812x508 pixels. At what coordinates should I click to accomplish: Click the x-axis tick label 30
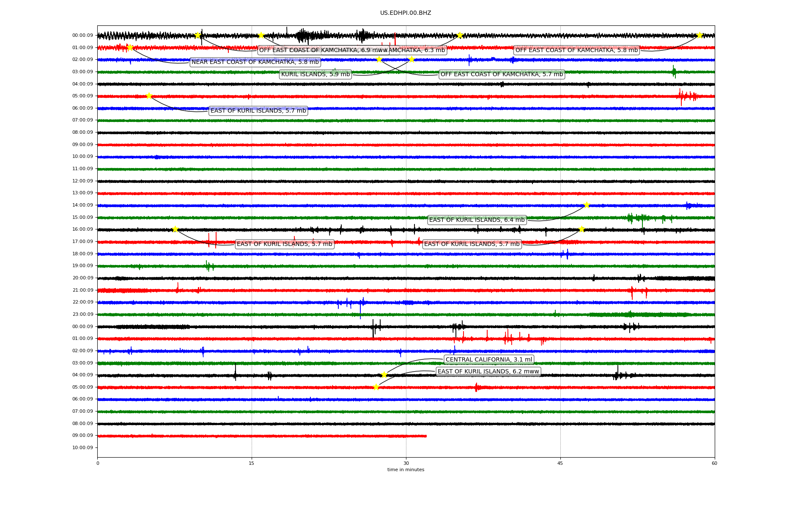[406, 463]
